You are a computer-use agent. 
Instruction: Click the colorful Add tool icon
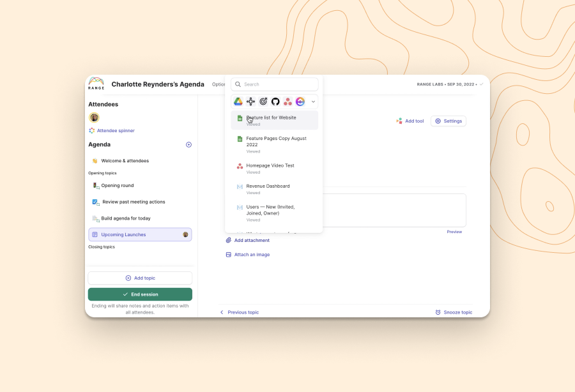point(399,121)
